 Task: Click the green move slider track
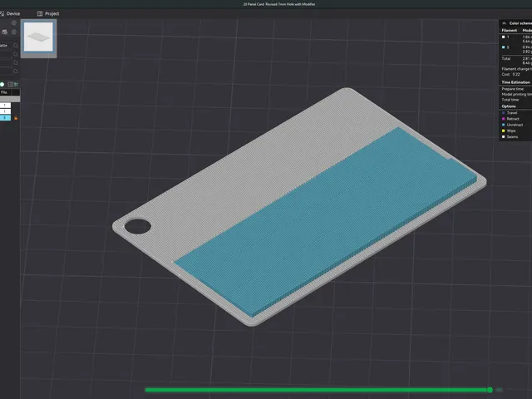[318, 390]
